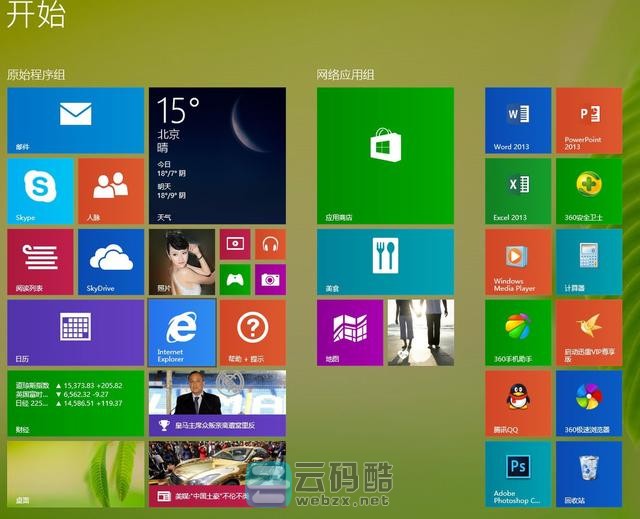Open the Calendar tile
The height and width of the screenshot is (519, 640).
(75, 332)
